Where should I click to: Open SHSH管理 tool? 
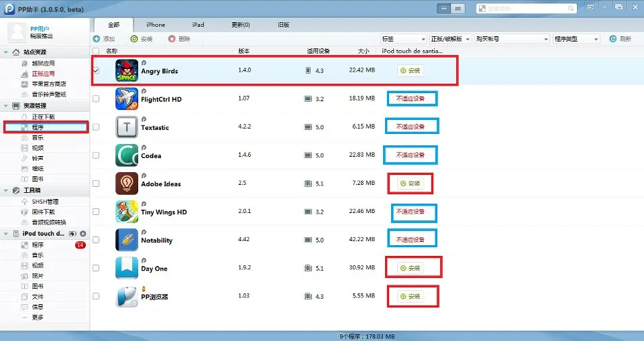pyautogui.click(x=45, y=202)
